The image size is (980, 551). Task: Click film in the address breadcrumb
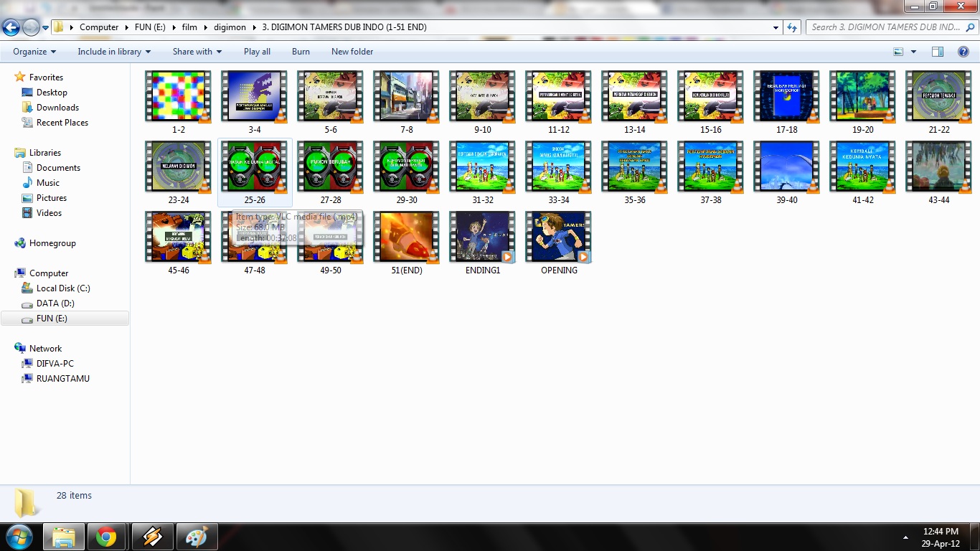(189, 27)
